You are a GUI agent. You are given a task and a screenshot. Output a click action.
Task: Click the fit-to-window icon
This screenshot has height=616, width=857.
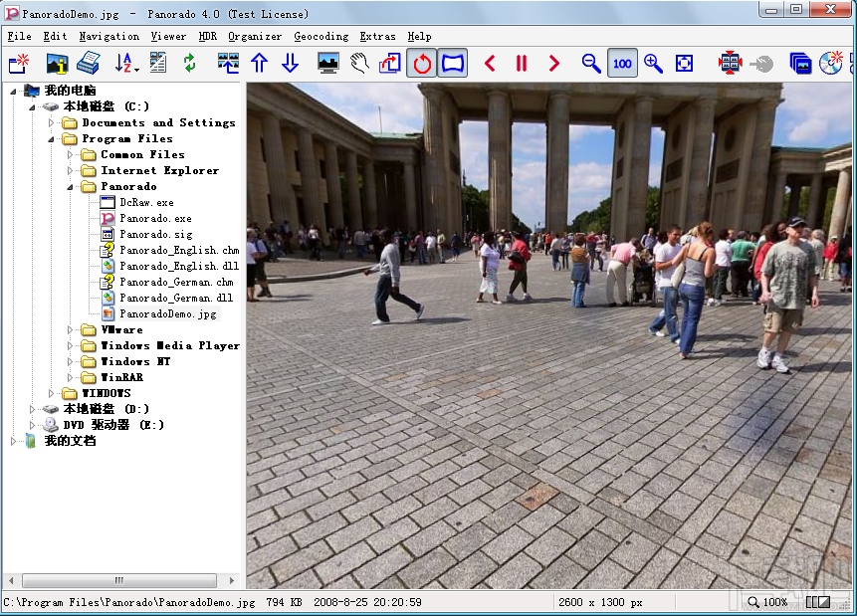684,64
